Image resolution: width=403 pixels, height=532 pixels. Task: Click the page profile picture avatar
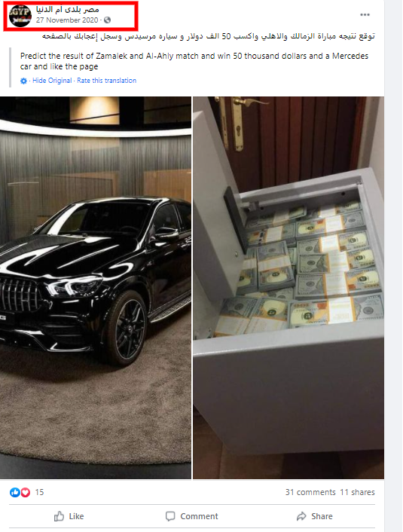coord(20,16)
